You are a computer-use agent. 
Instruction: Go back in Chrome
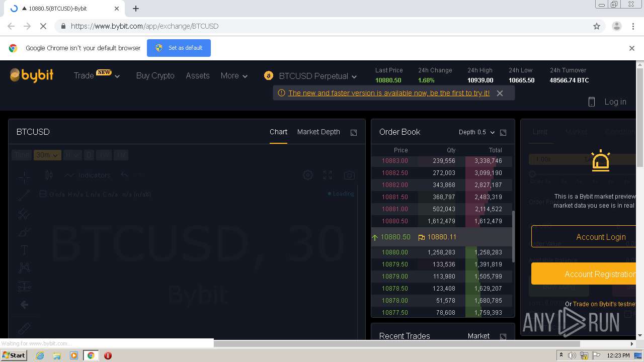pos(11,26)
